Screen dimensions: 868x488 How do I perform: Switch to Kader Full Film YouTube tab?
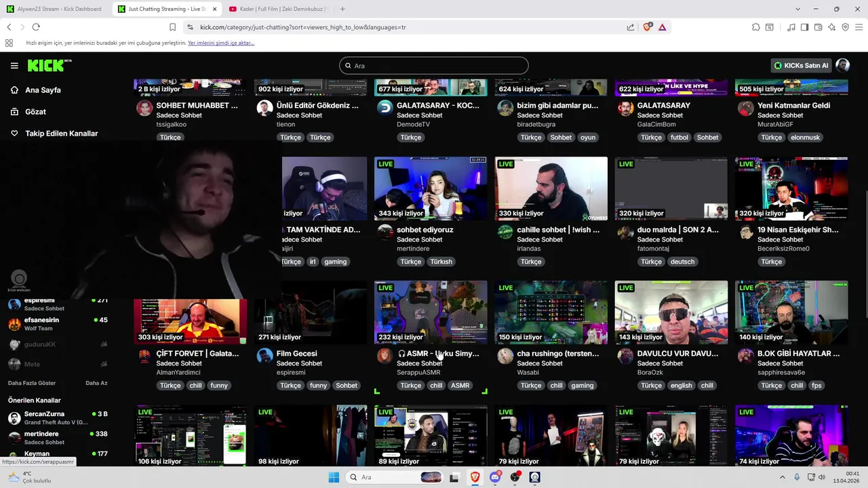click(278, 9)
